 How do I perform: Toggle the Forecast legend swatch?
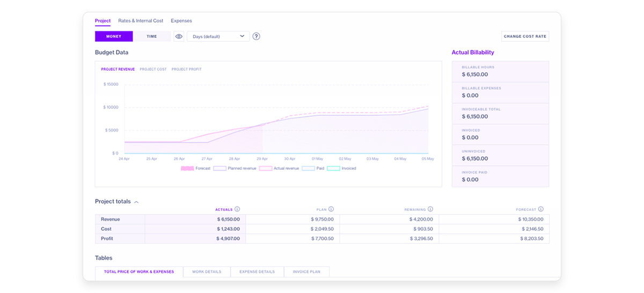click(x=187, y=169)
